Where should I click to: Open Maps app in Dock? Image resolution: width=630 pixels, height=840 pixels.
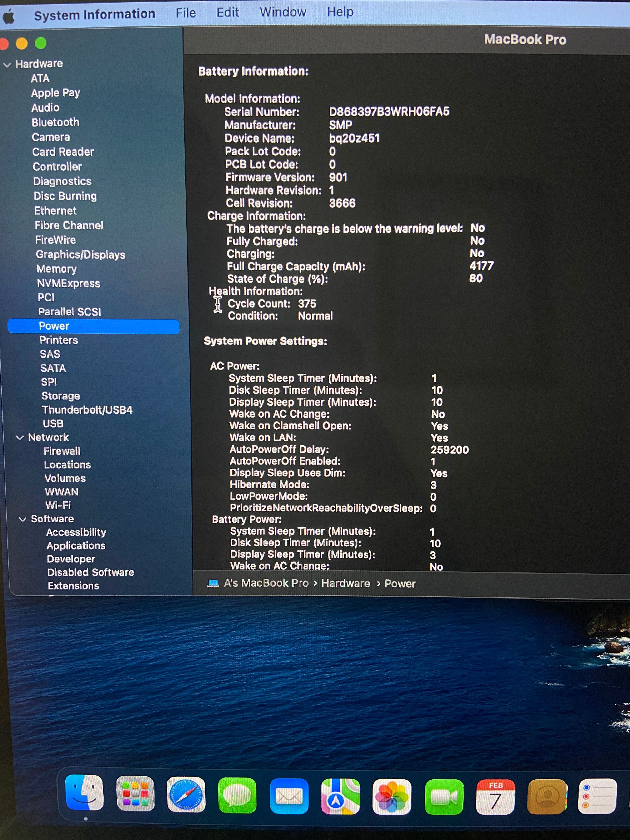tap(341, 796)
